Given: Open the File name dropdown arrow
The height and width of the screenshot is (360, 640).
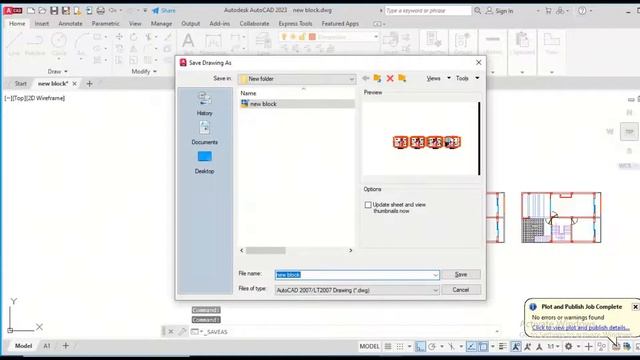Looking at the screenshot, I should (435, 275).
